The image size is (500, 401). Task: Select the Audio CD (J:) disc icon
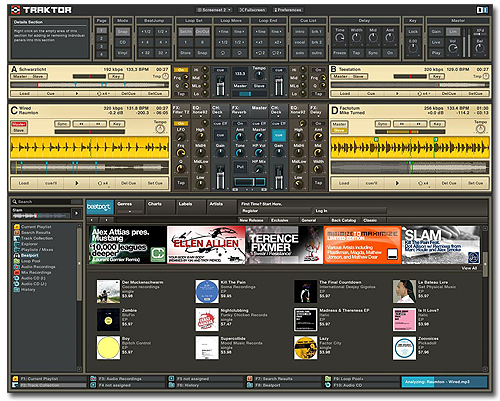point(16,284)
